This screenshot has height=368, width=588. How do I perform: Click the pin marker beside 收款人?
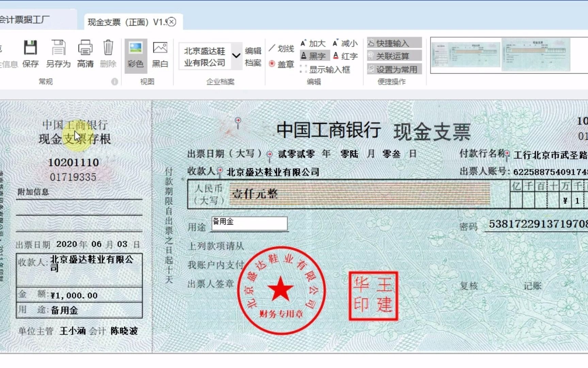(x=220, y=172)
